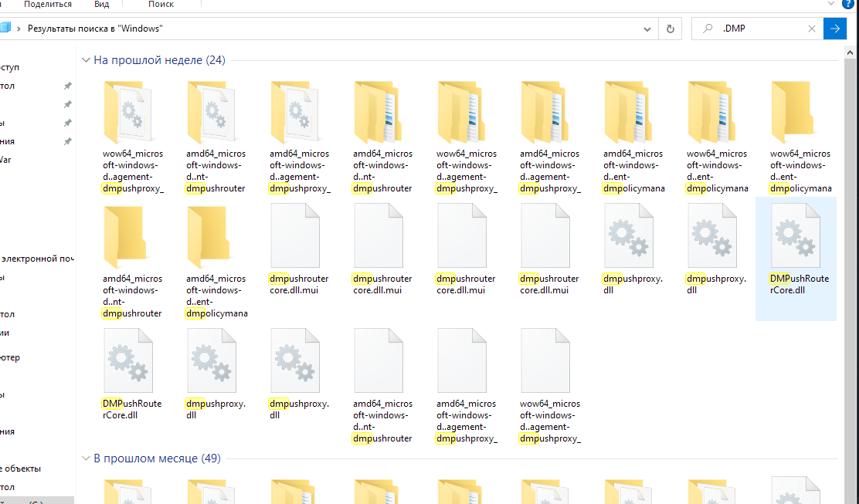Open the address bar history dropdown
Image resolution: width=859 pixels, height=504 pixels.
pyautogui.click(x=647, y=29)
